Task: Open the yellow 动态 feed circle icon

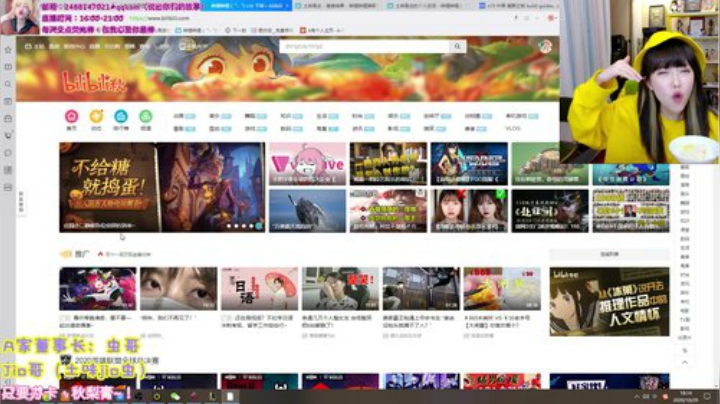Action: point(96,116)
